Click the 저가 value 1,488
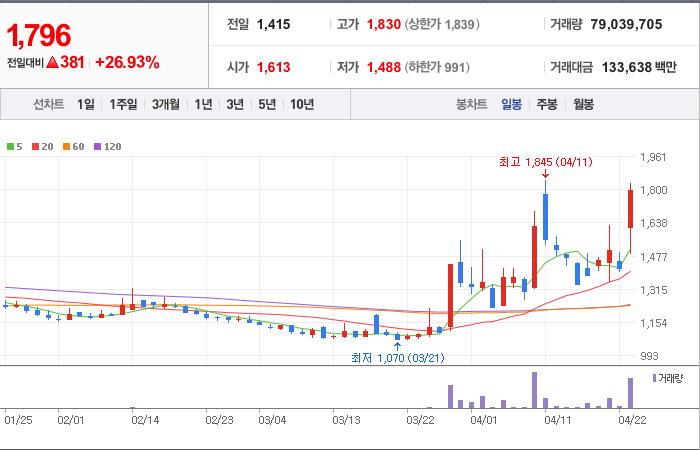700x450 pixels. coord(383,67)
